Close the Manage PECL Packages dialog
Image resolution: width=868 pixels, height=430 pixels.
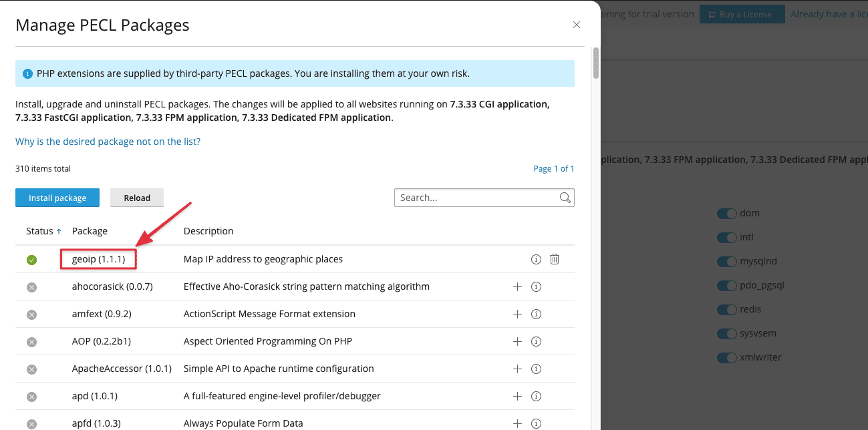tap(577, 25)
